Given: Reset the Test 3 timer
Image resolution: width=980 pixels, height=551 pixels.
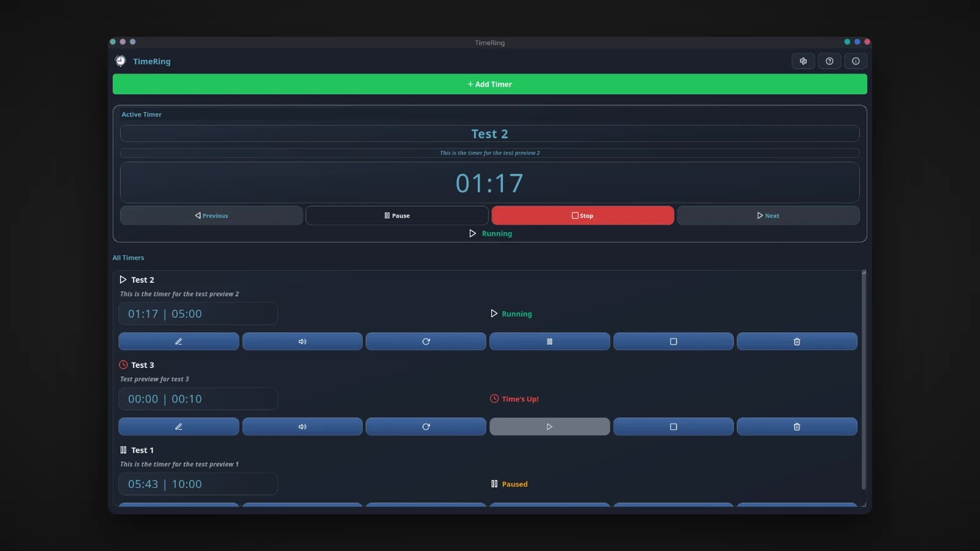Looking at the screenshot, I should pyautogui.click(x=426, y=427).
